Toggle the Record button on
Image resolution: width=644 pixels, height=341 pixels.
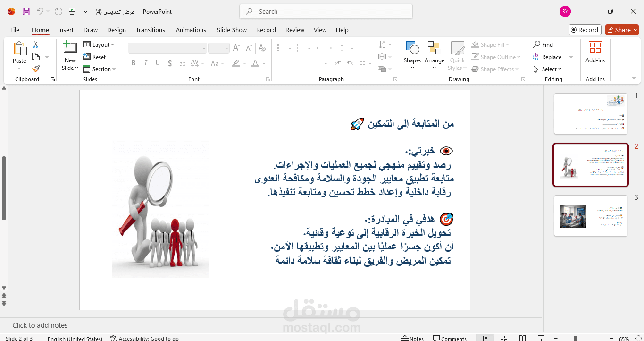(x=585, y=29)
